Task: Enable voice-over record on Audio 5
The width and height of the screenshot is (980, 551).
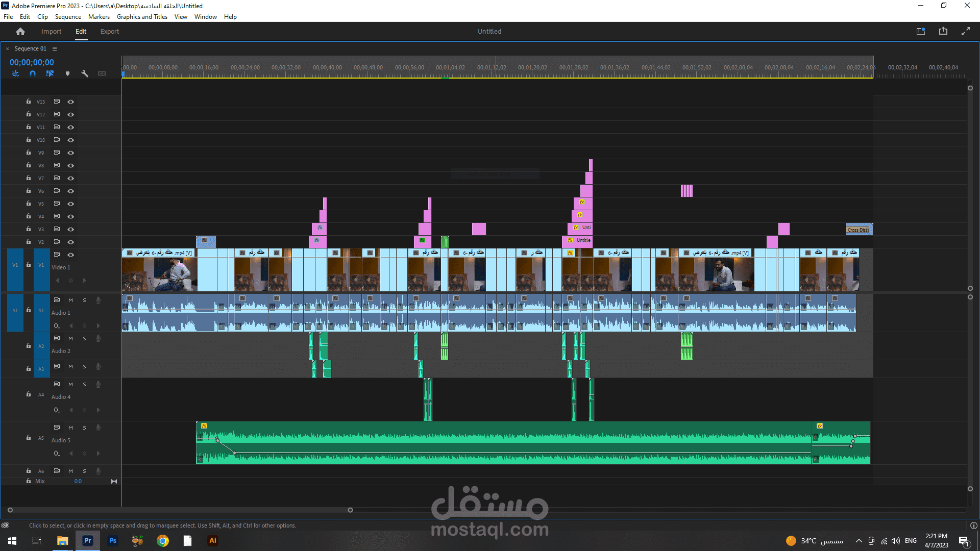Action: pos(99,428)
